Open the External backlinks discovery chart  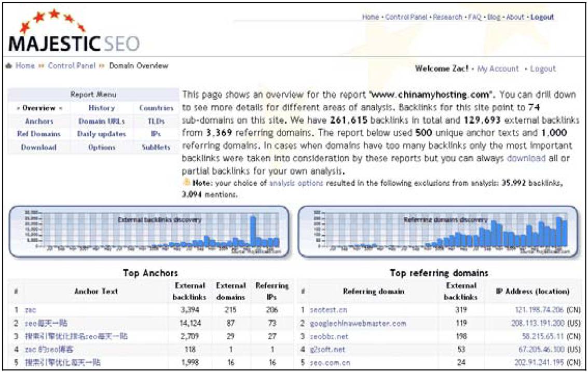click(149, 232)
